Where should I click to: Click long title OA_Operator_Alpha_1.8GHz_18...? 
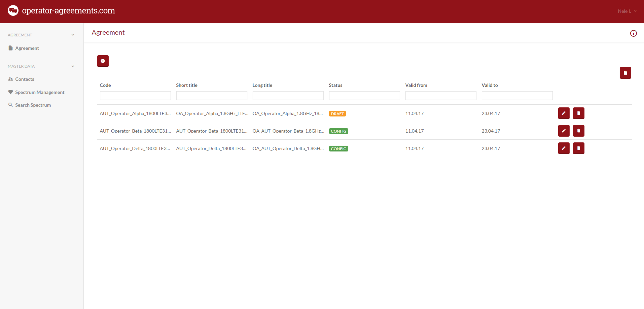pos(287,113)
